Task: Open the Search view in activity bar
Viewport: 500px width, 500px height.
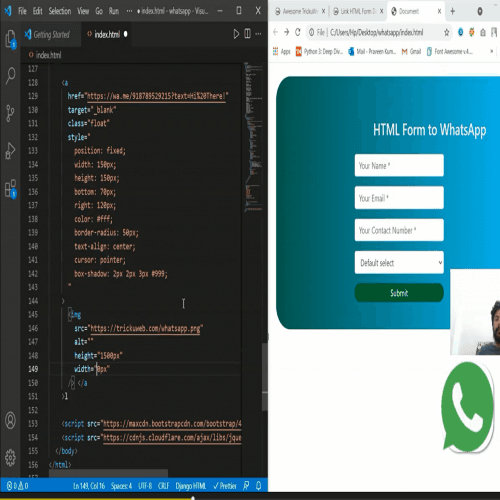Action: (11, 76)
